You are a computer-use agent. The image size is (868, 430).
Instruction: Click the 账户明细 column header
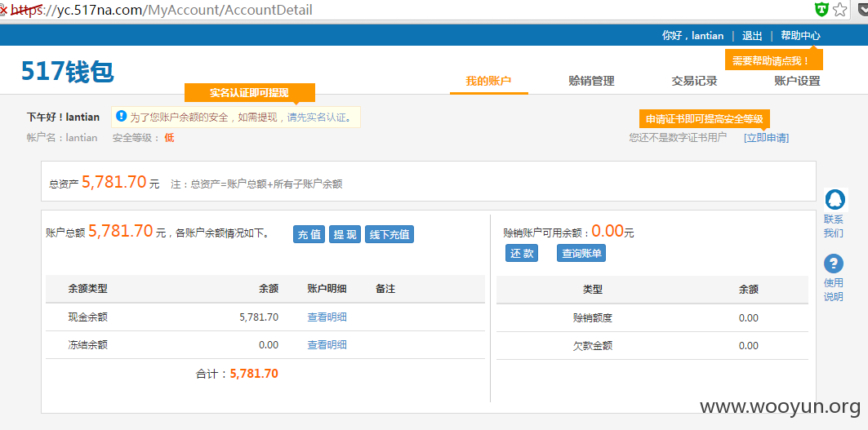pos(327,289)
